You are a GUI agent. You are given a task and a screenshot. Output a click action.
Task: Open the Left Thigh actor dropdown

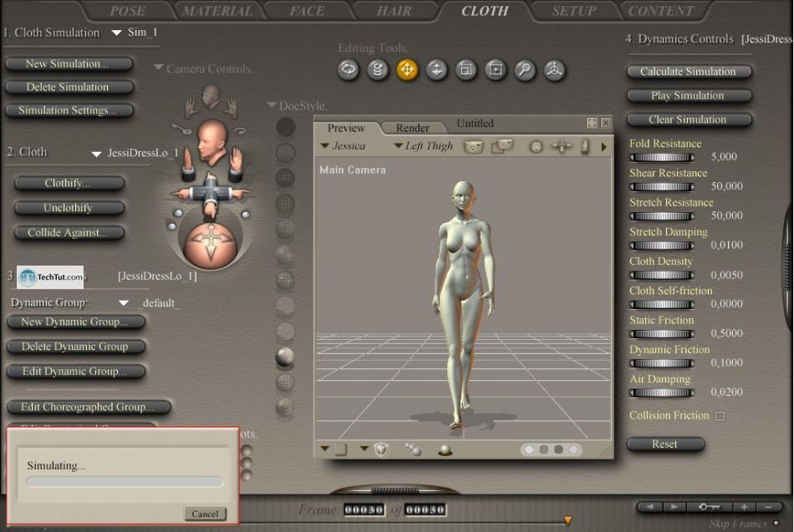pyautogui.click(x=398, y=146)
